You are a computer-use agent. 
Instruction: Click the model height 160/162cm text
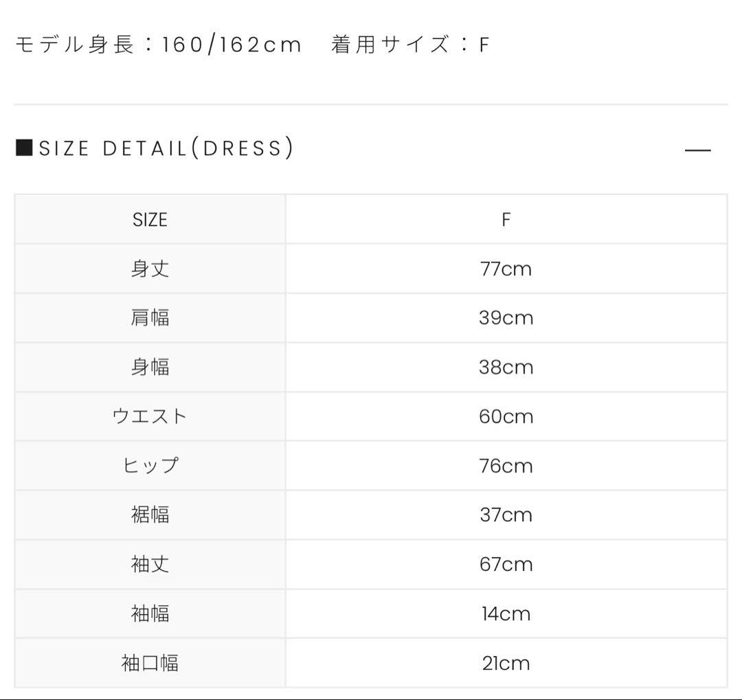[158, 45]
